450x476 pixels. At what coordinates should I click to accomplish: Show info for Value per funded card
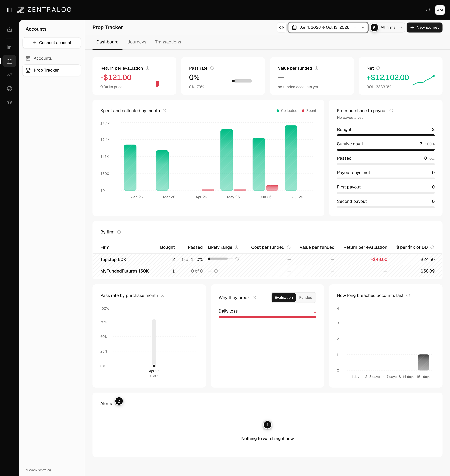pyautogui.click(x=316, y=68)
